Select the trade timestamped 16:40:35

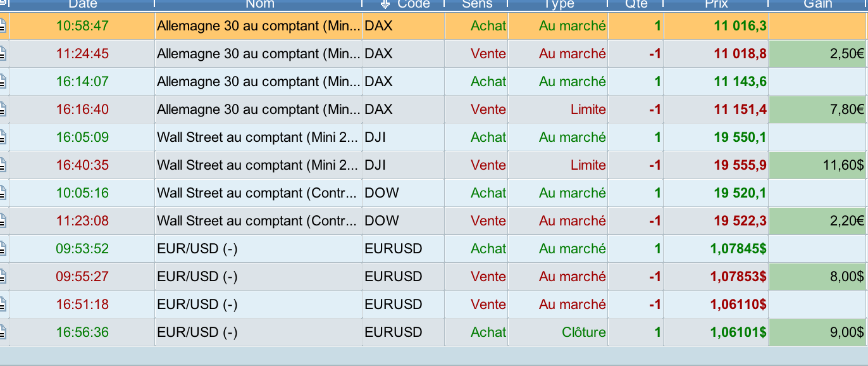(434, 165)
